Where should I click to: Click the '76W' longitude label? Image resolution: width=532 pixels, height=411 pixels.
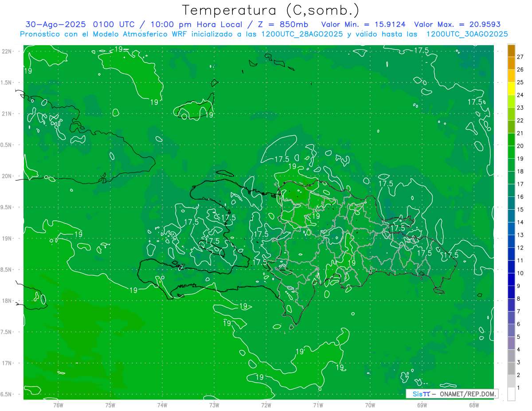click(x=58, y=405)
